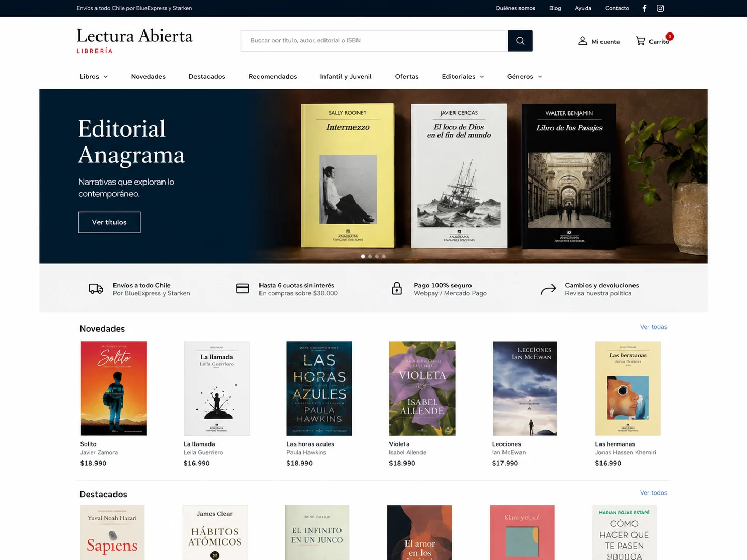The image size is (747, 560).
Task: Open the Ayuda link
Action: [x=583, y=8]
